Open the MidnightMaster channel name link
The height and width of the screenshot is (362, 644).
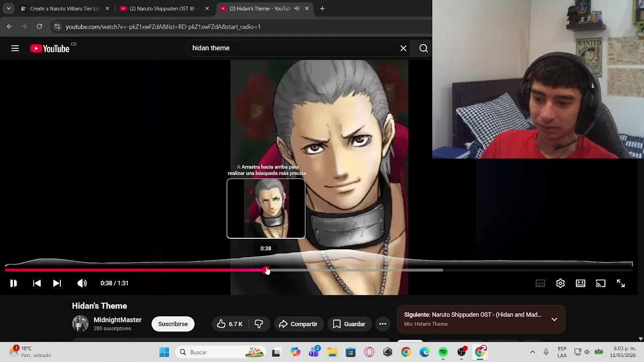[x=118, y=320]
